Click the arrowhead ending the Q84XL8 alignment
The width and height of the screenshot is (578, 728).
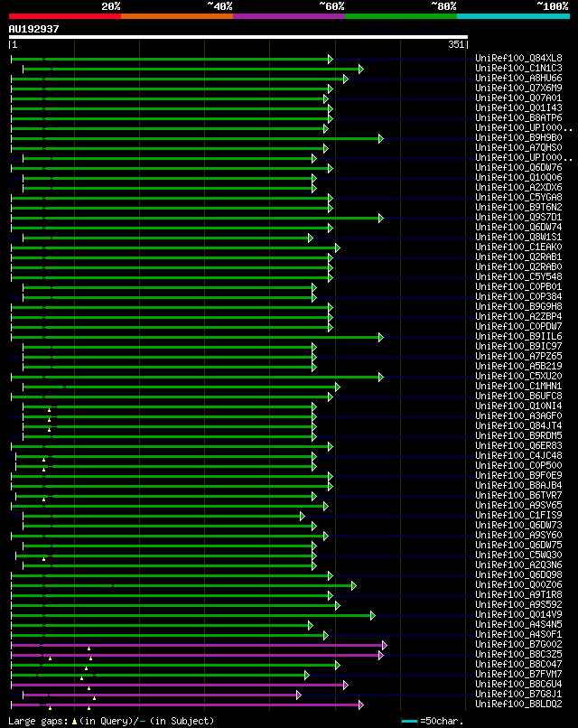[330, 59]
